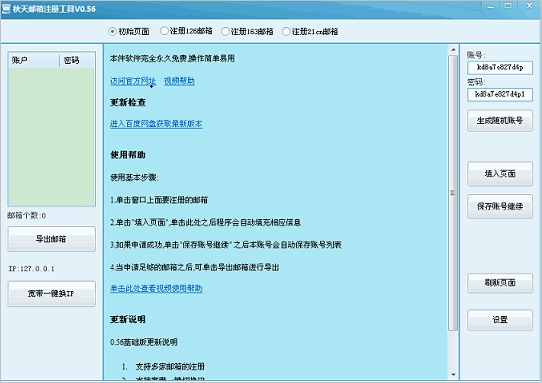Click the vertical scrollbar thumb

[x=453, y=193]
